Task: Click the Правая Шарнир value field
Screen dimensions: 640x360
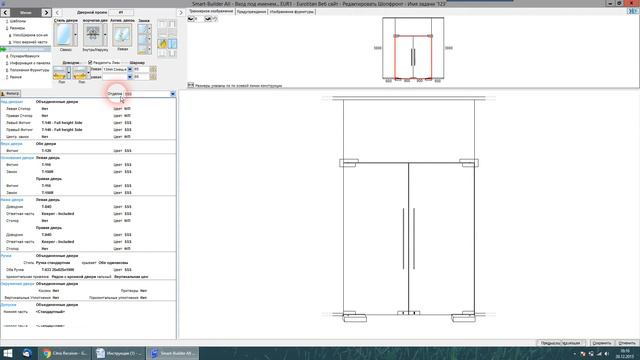Action: 141,77
